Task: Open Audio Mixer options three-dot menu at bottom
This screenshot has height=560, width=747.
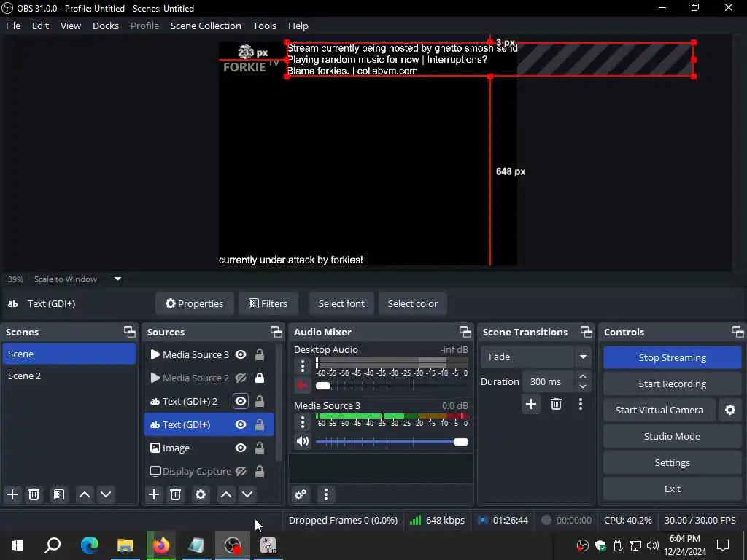Action: [x=326, y=494]
